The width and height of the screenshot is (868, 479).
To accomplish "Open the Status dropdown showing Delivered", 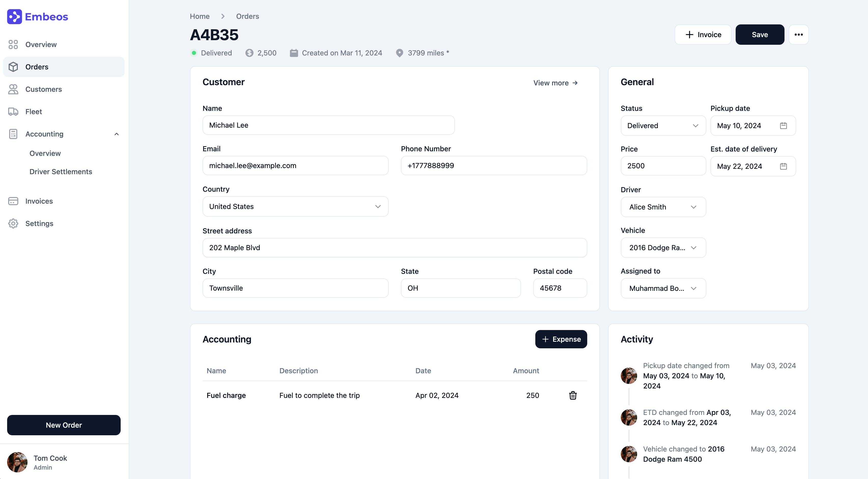I will coord(663,126).
